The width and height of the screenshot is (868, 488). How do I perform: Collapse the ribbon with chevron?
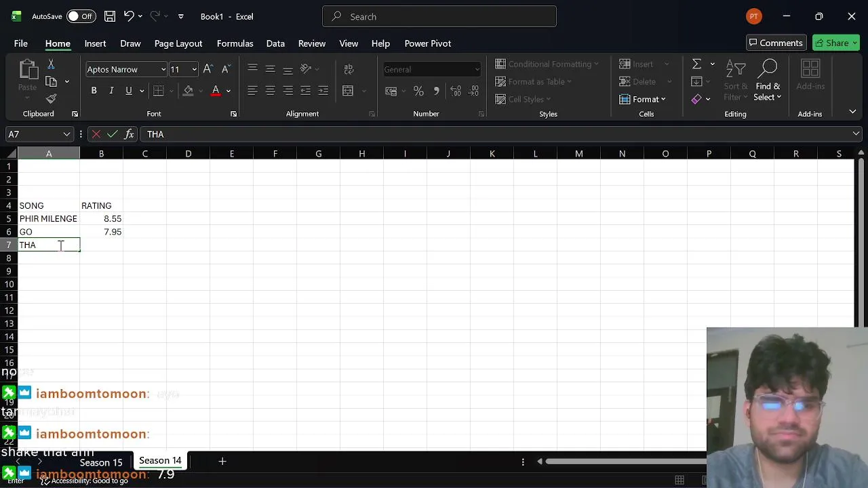pyautogui.click(x=852, y=112)
